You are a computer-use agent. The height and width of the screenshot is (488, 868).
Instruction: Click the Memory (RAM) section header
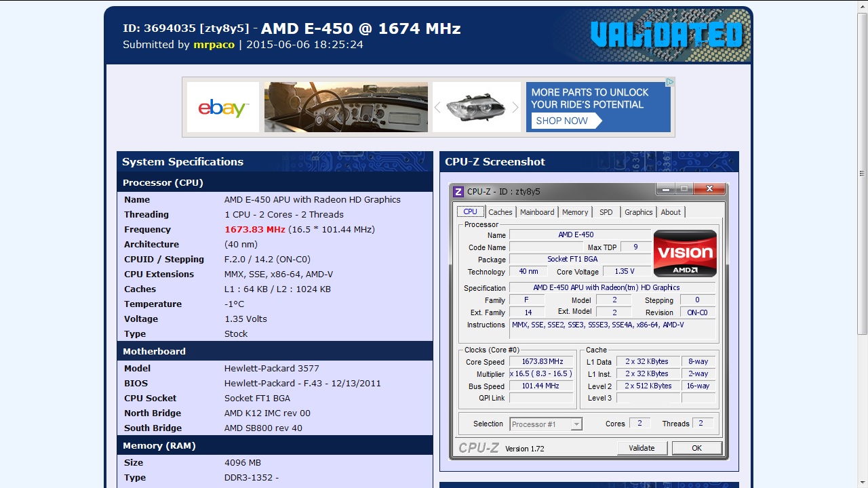pyautogui.click(x=275, y=445)
